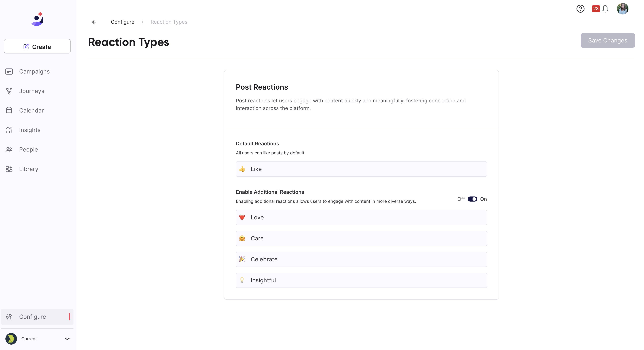Click the red 23 notification badge
The height and width of the screenshot is (350, 644).
click(596, 9)
